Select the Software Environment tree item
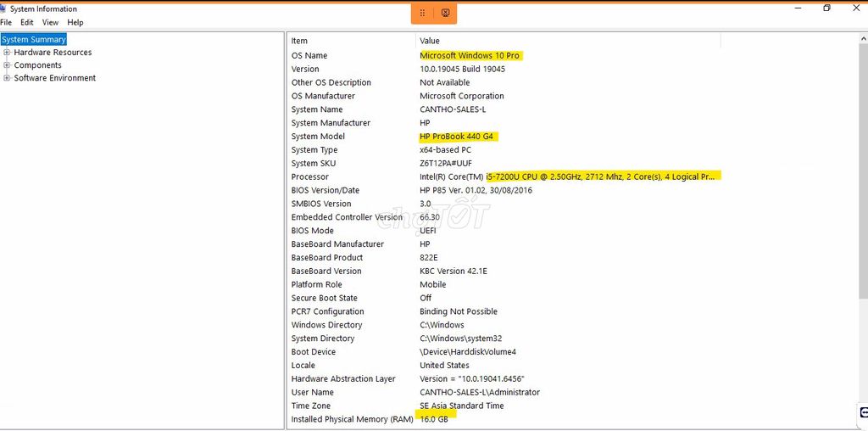This screenshot has height=431, width=868. click(55, 77)
